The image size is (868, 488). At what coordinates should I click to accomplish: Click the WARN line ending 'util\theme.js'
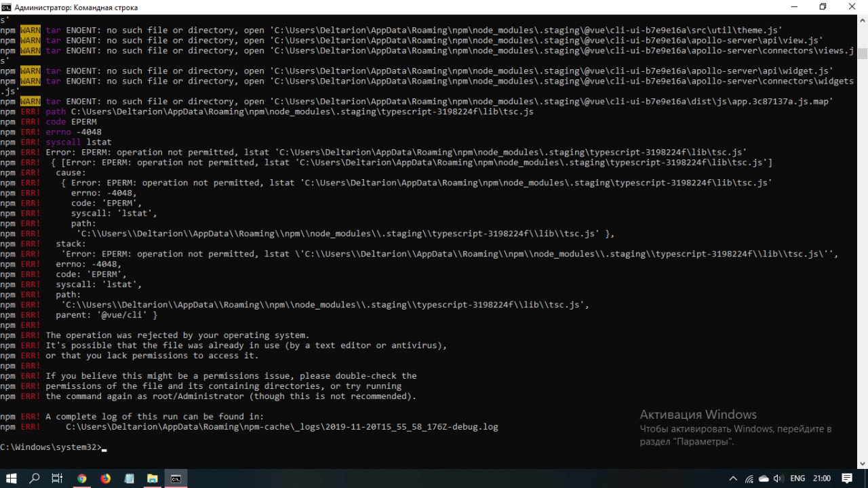click(x=391, y=30)
